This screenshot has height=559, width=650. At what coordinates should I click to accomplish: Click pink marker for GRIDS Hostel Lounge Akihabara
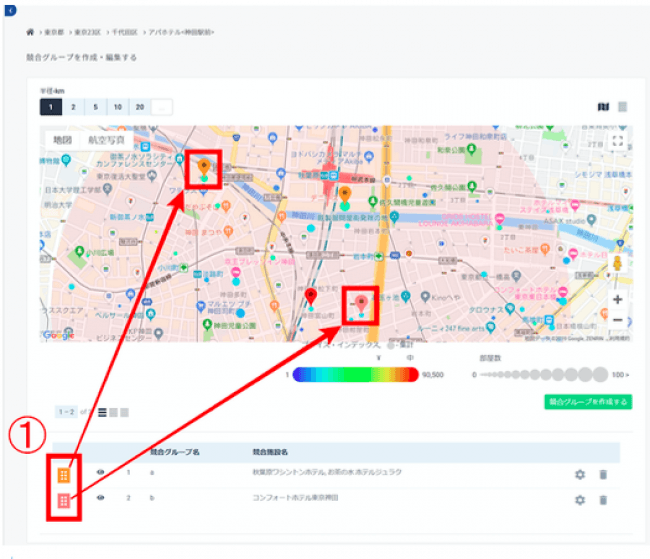pyautogui.click(x=500, y=219)
